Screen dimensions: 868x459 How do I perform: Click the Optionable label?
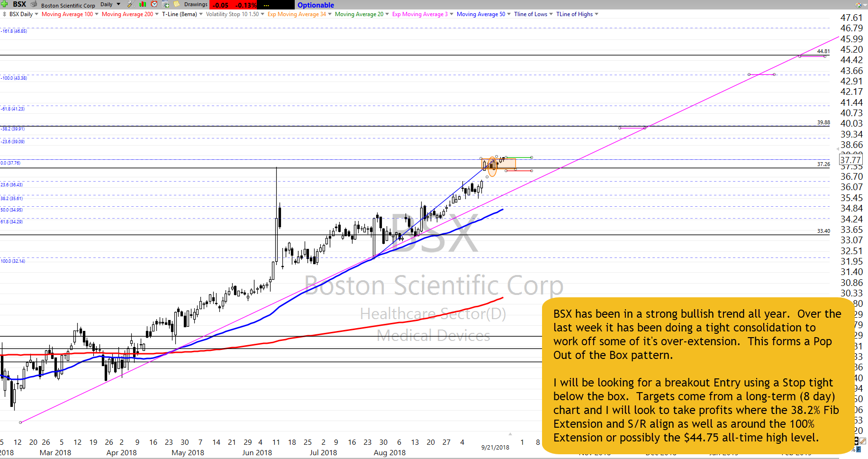click(x=316, y=5)
